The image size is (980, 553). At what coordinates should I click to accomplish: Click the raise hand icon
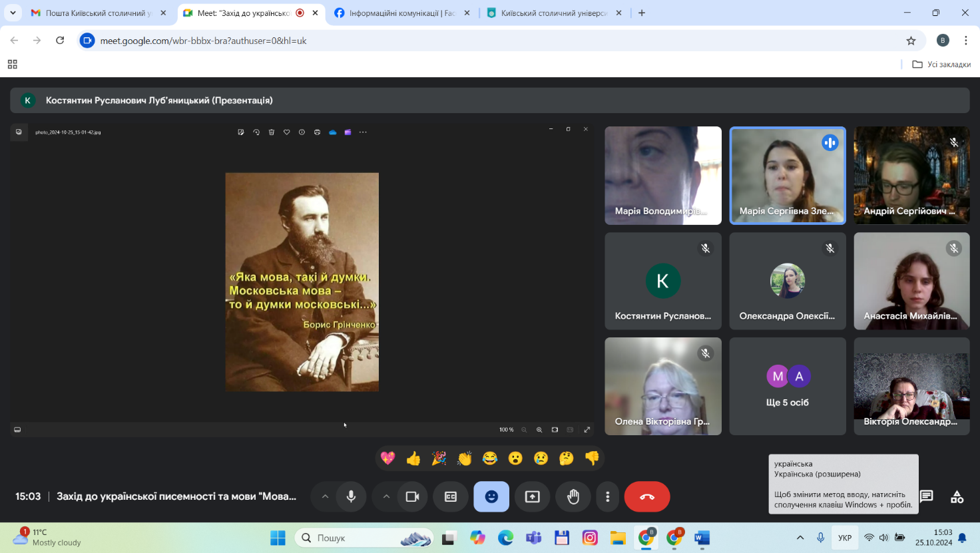point(573,496)
